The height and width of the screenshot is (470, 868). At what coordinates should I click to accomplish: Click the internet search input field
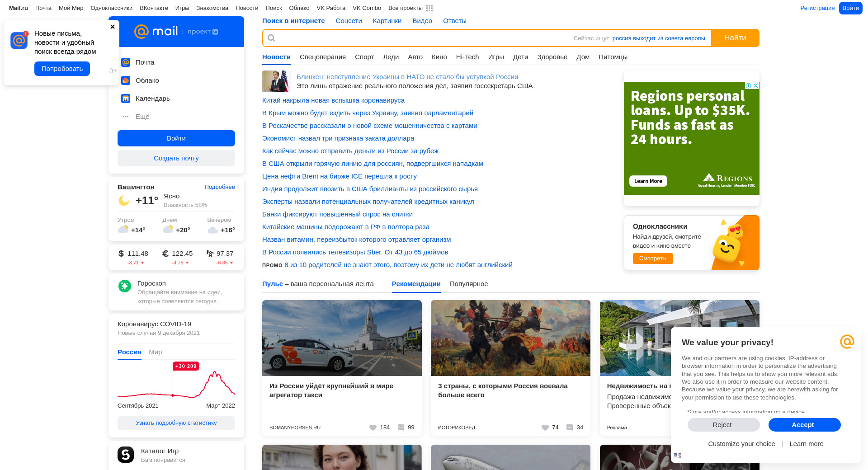pos(420,38)
